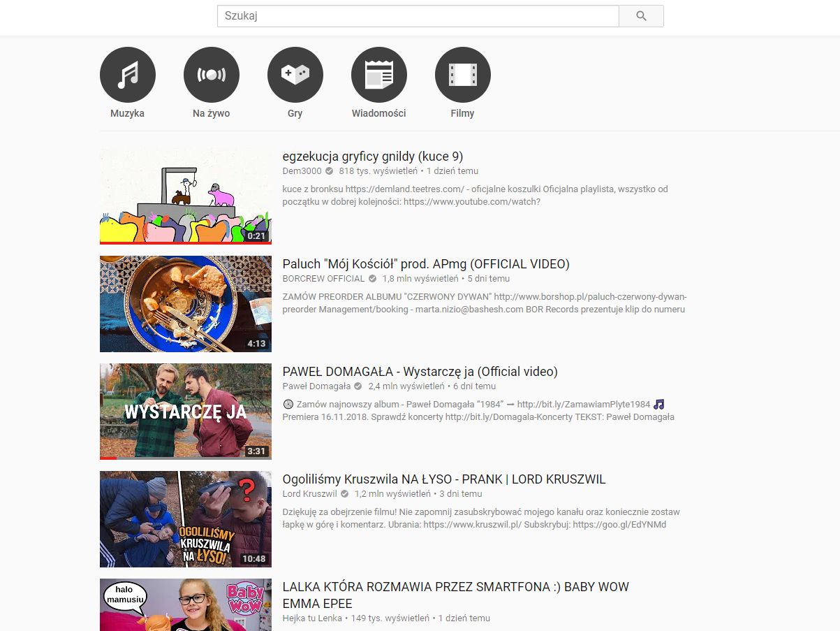
Task: Click the '3 dni temu' upload date
Action: (461, 494)
